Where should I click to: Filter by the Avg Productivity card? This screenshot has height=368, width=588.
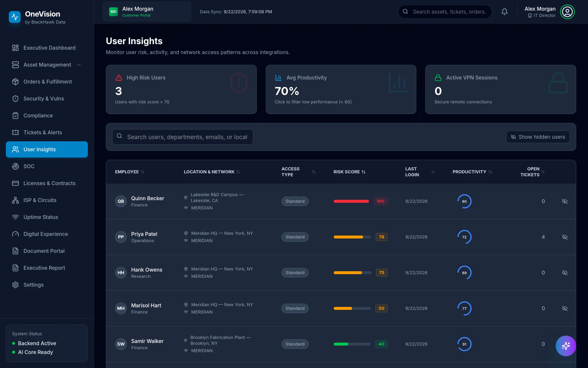click(341, 89)
